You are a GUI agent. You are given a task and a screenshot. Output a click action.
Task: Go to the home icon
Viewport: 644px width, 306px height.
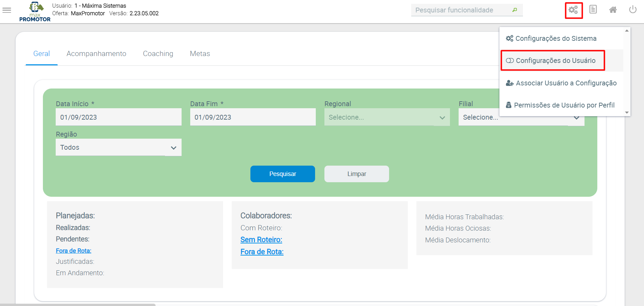613,10
